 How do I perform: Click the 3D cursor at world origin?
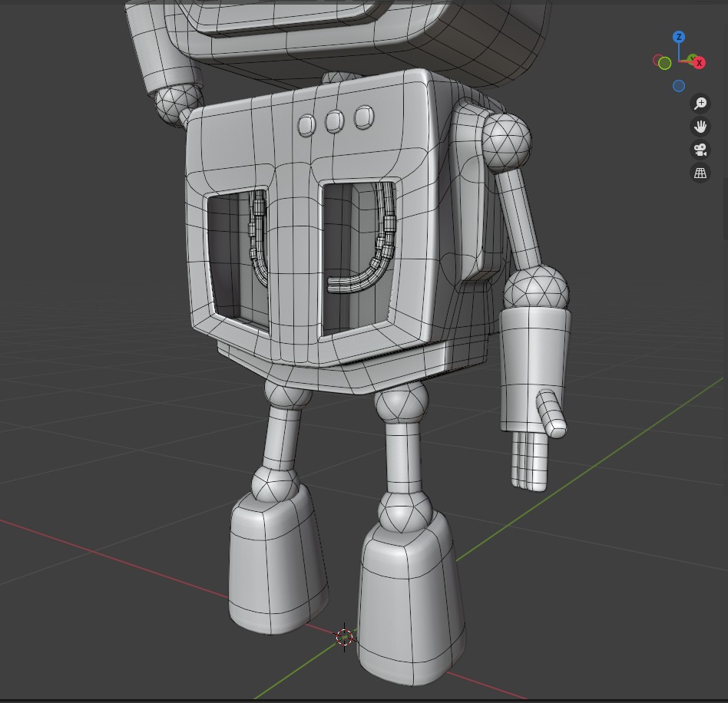344,637
